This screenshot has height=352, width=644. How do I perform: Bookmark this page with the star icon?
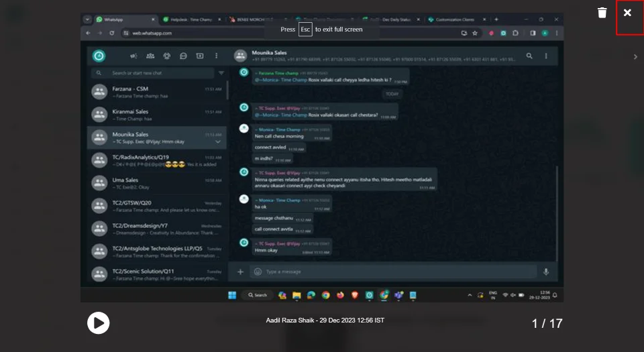click(475, 33)
